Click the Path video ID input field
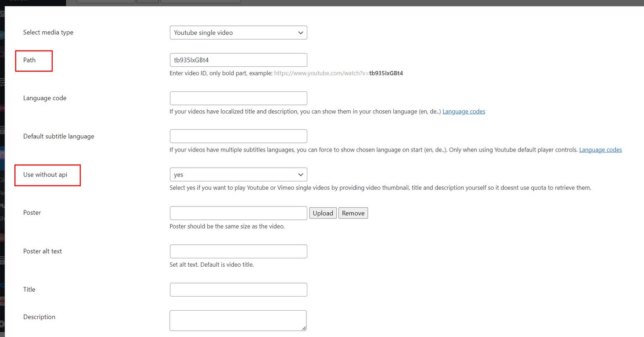The image size is (644, 337). click(x=238, y=60)
